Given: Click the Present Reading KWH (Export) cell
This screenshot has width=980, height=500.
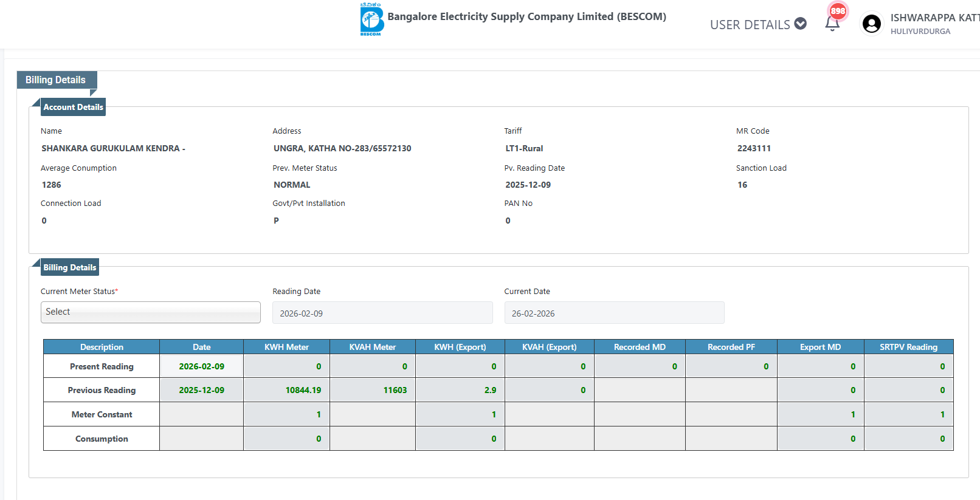Looking at the screenshot, I should tap(460, 366).
